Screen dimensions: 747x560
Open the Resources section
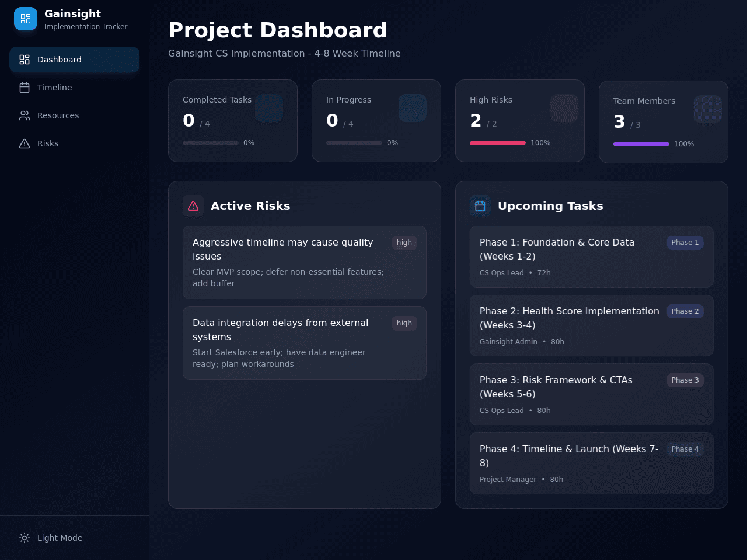(x=74, y=116)
